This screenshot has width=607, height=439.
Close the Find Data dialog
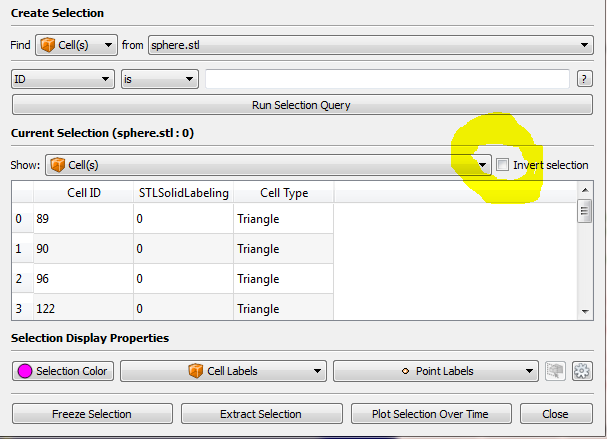pos(556,414)
